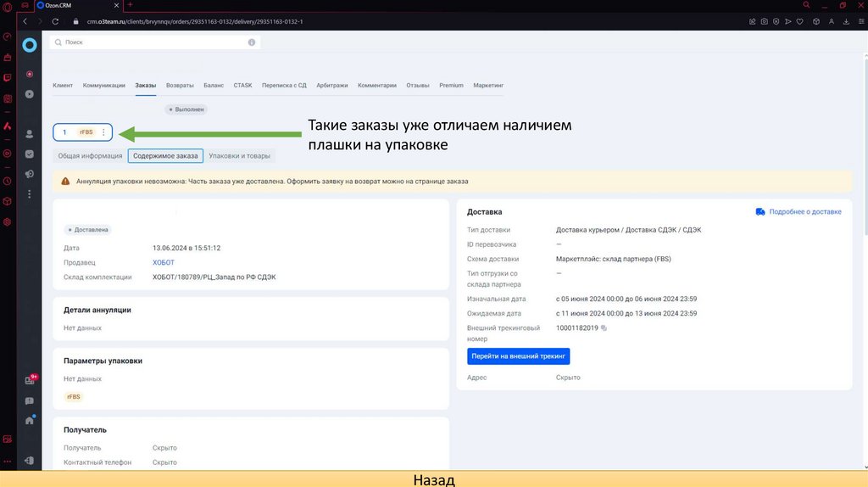Screen dimensions: 868x487
Task: Click the browser address bar URL
Action: point(195,21)
